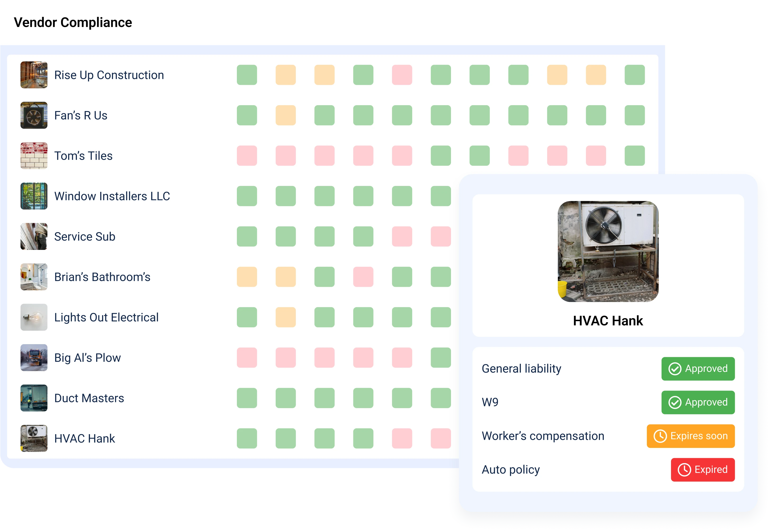Click the Rise Up Construction vendor icon
771x532 pixels.
(x=34, y=75)
